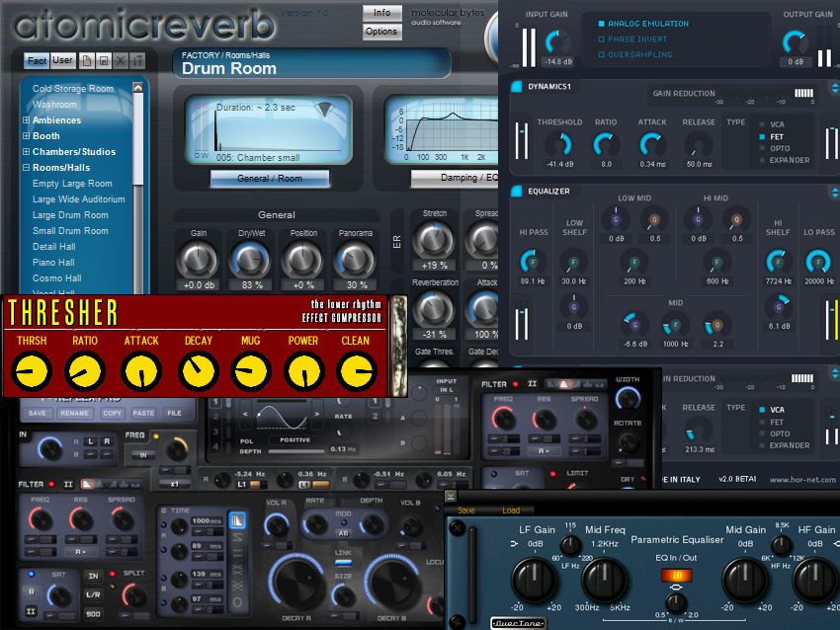Click the Thresher RATIO knob
The image size is (840, 630).
[x=85, y=371]
